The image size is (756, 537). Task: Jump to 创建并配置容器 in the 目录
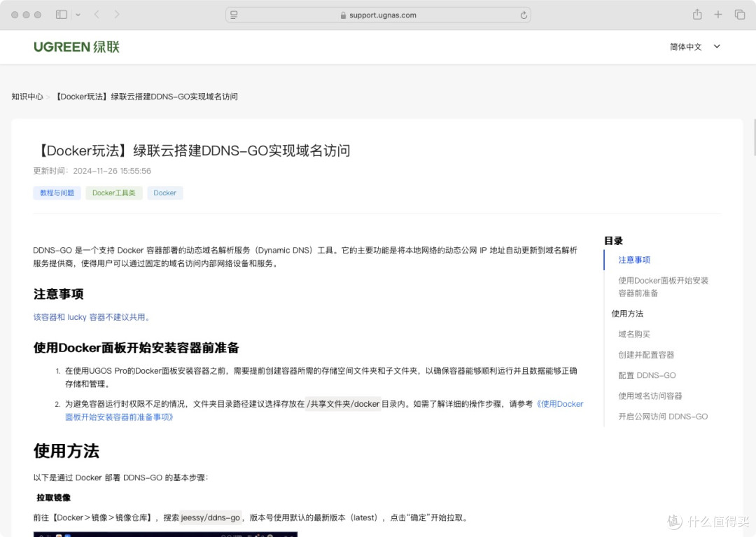[x=646, y=355]
